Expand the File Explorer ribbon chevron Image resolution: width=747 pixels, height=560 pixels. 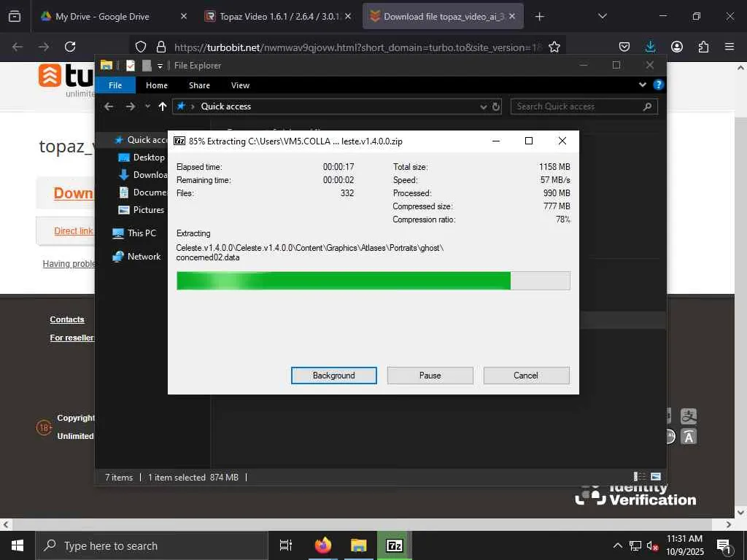(x=642, y=85)
